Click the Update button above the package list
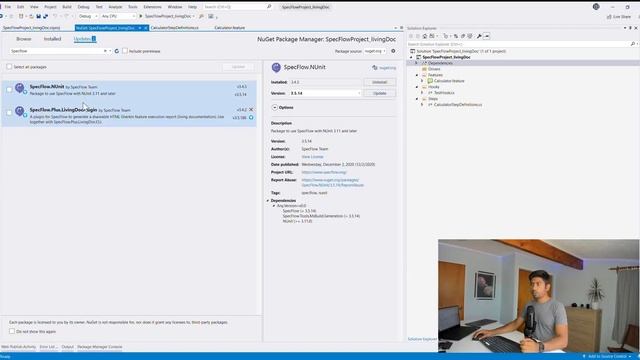 coord(238,67)
